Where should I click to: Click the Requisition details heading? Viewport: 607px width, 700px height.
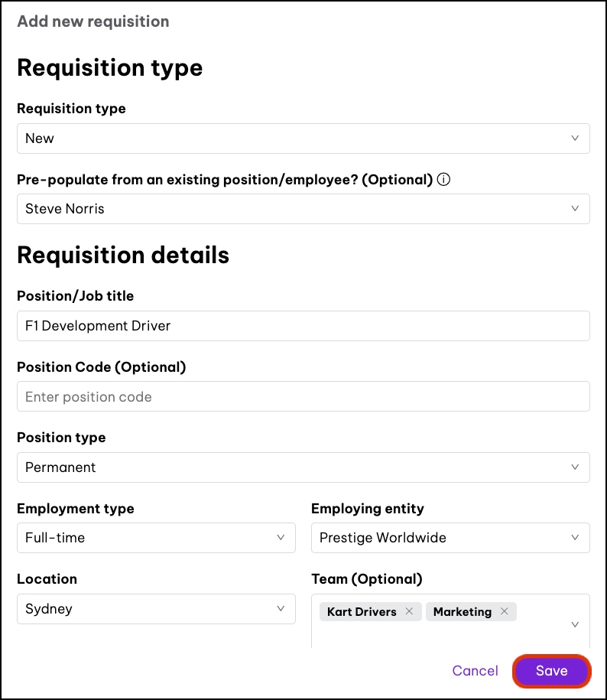point(123,255)
